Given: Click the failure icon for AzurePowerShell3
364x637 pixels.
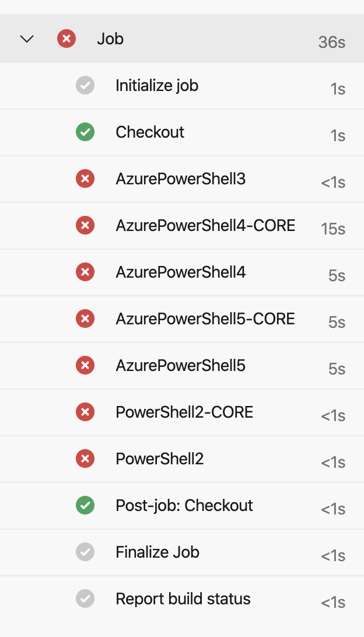Looking at the screenshot, I should (x=85, y=178).
